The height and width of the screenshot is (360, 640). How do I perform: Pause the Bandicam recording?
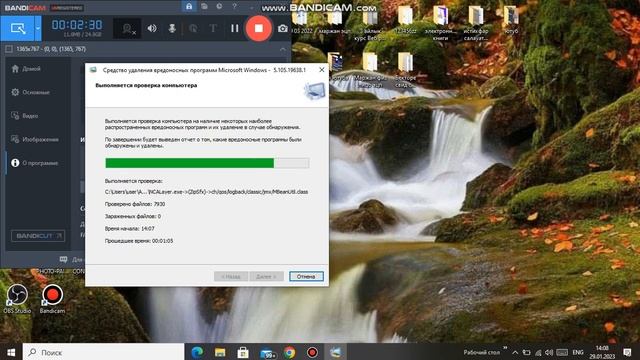[235, 28]
